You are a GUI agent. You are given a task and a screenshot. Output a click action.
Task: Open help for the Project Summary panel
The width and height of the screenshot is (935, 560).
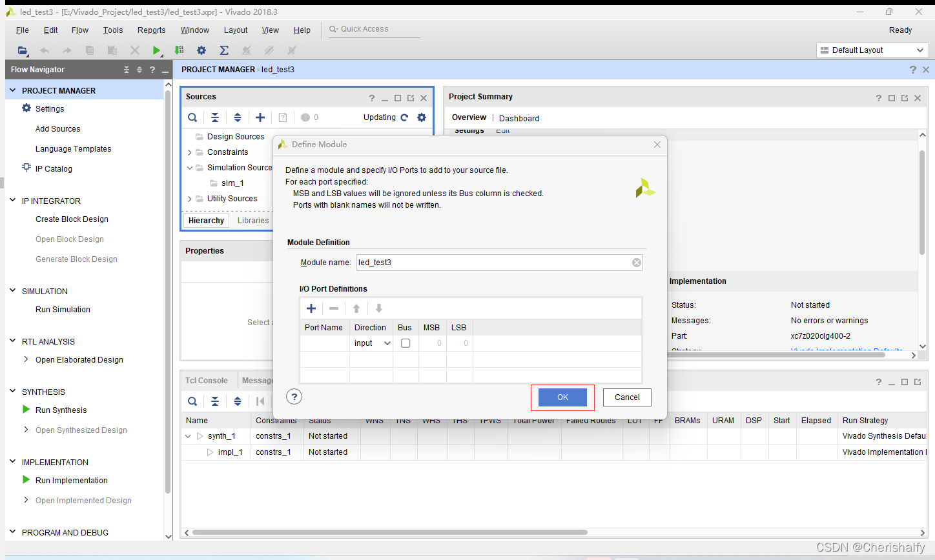[x=878, y=98]
